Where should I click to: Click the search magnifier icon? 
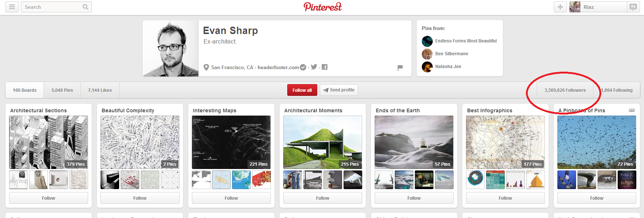tap(86, 7)
